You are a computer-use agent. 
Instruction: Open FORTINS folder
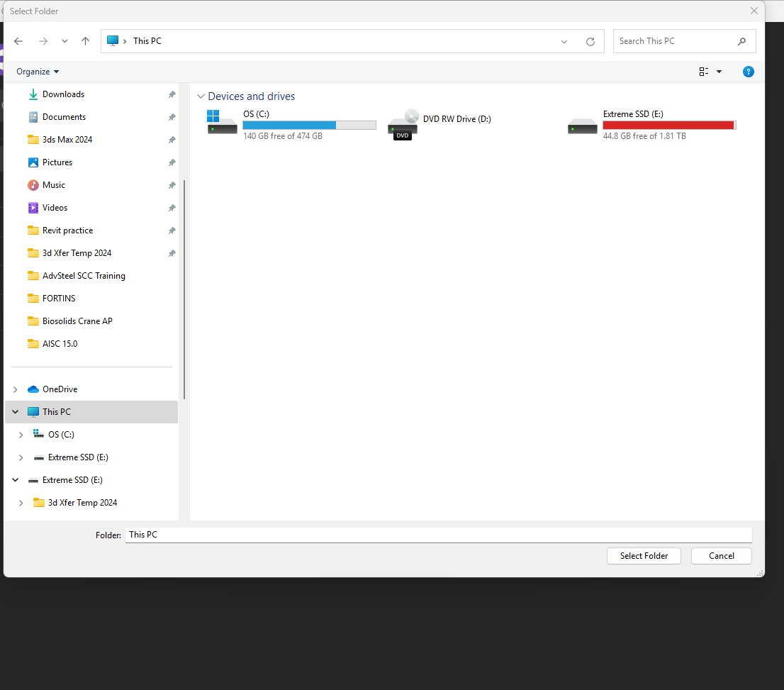click(x=59, y=299)
